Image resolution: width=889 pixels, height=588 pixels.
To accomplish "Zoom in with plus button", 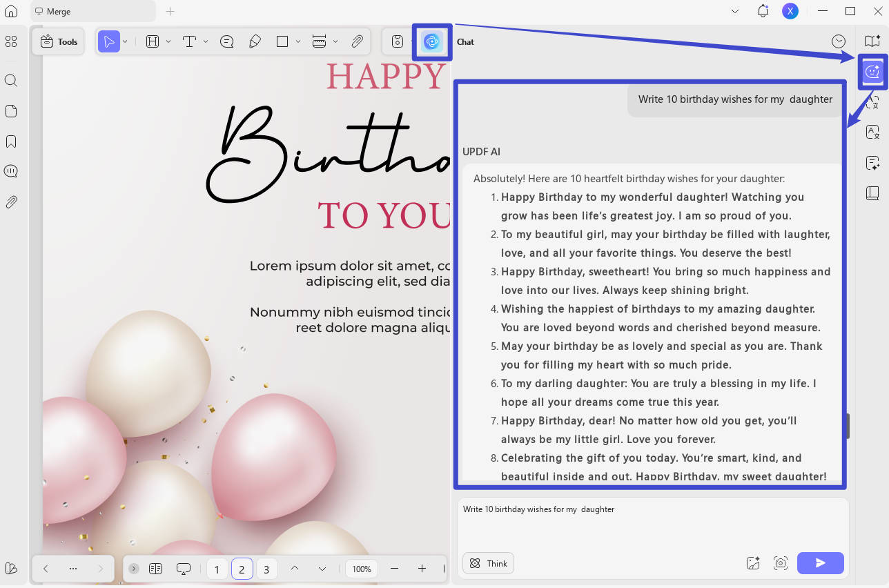I will click(422, 569).
